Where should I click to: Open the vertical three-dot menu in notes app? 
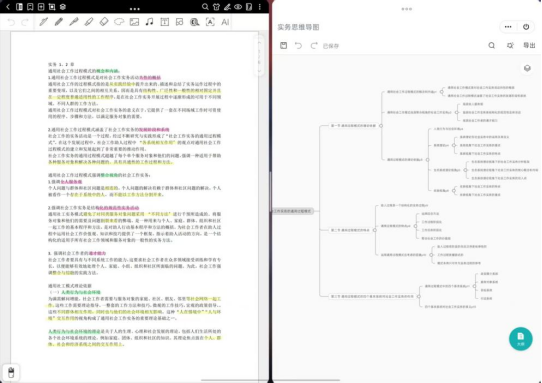point(260,7)
